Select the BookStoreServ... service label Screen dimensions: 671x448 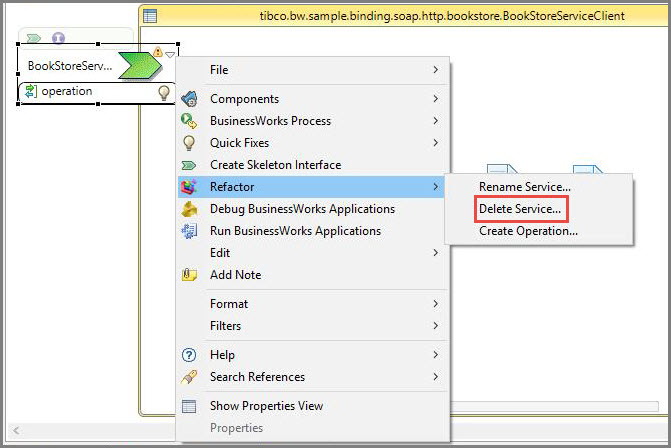pos(70,66)
